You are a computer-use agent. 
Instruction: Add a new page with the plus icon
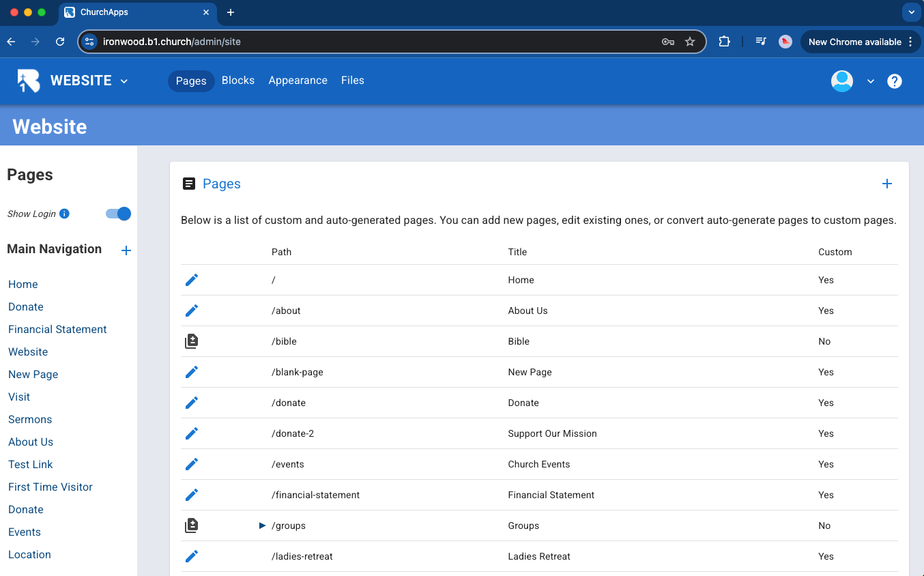click(886, 184)
